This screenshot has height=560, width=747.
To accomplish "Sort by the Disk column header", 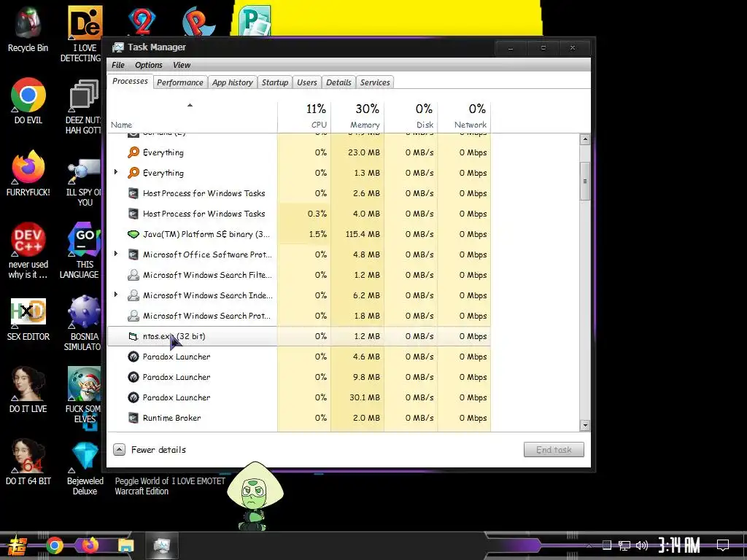I will 411,117.
